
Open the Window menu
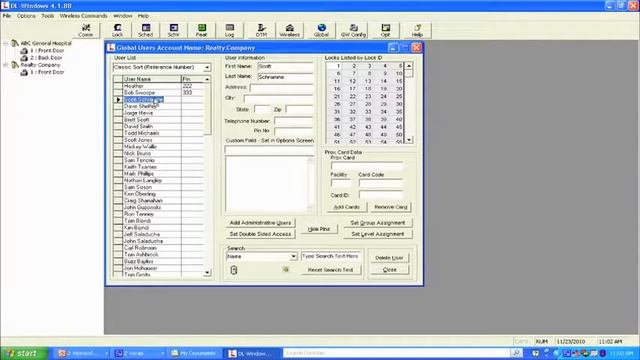click(122, 16)
